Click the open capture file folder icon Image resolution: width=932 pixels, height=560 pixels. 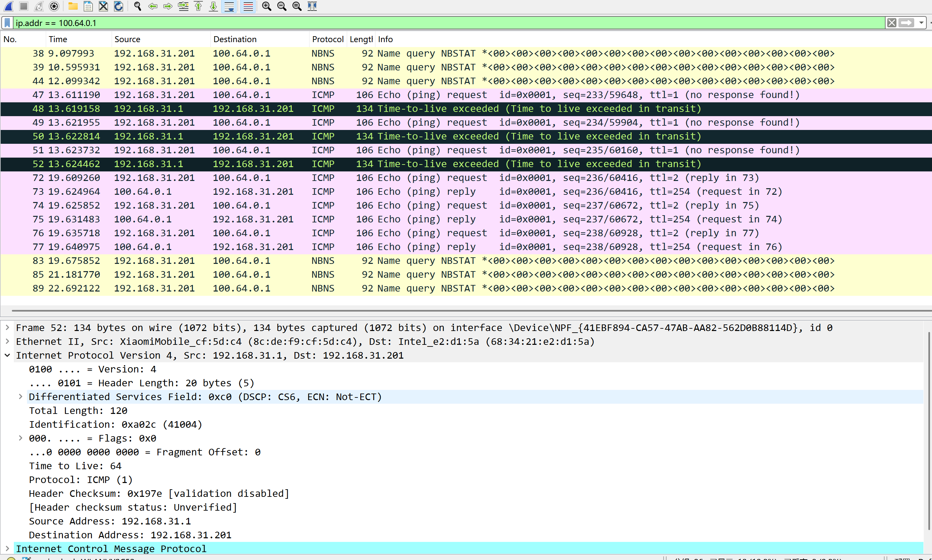[x=72, y=6]
